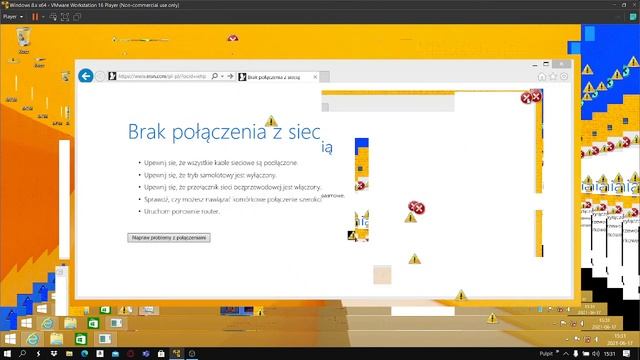The width and height of the screenshot is (640, 360).
Task: Switch VMware to Unity mode
Action: pyautogui.click(x=77, y=17)
